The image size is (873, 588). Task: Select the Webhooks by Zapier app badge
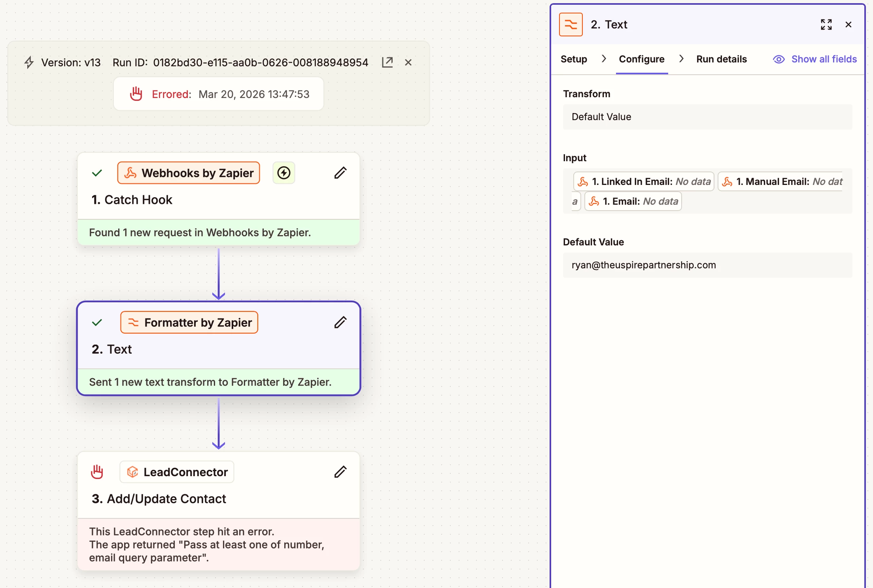coord(189,173)
